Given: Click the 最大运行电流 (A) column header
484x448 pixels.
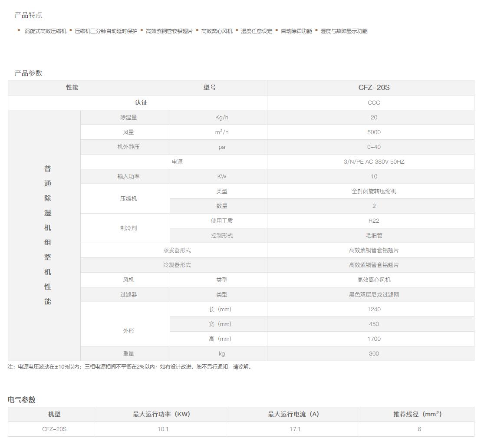Looking at the screenshot, I should pos(293,414).
